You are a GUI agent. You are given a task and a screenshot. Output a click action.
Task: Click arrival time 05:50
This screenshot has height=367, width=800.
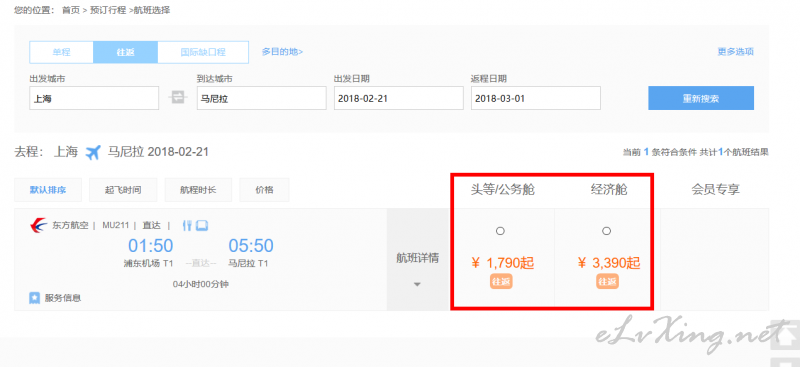click(x=251, y=246)
